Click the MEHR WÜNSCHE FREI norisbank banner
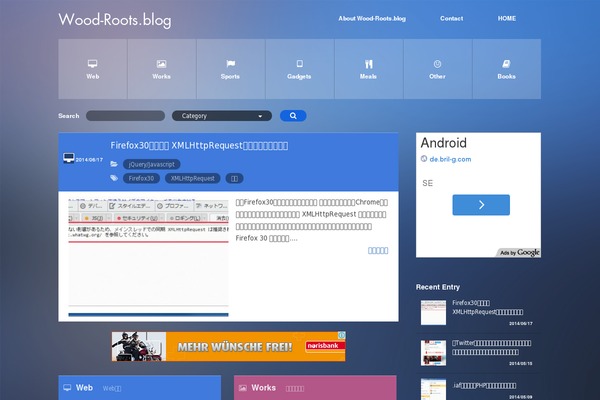600x400 pixels. (x=228, y=346)
